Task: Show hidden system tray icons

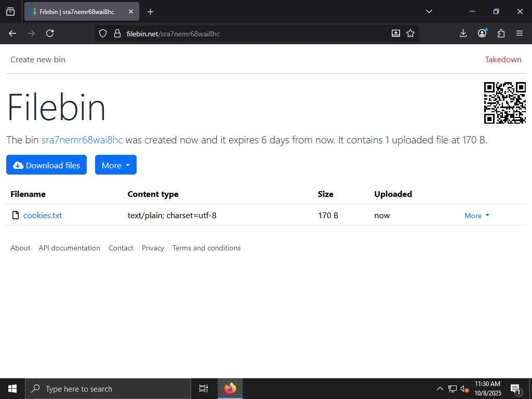Action: [x=440, y=389]
